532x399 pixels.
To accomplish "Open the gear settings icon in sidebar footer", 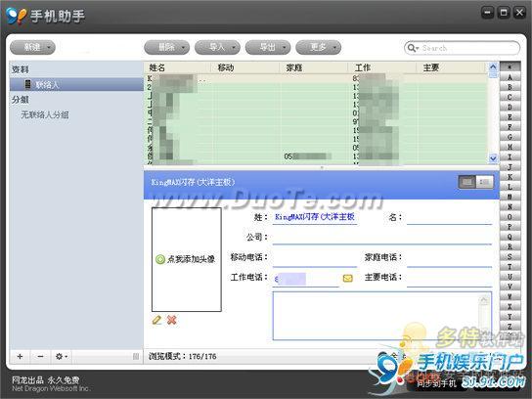I will click(x=62, y=356).
